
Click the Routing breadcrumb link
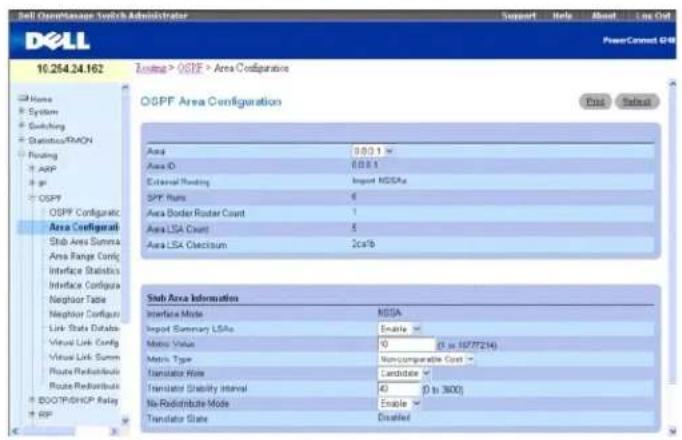pyautogui.click(x=150, y=68)
